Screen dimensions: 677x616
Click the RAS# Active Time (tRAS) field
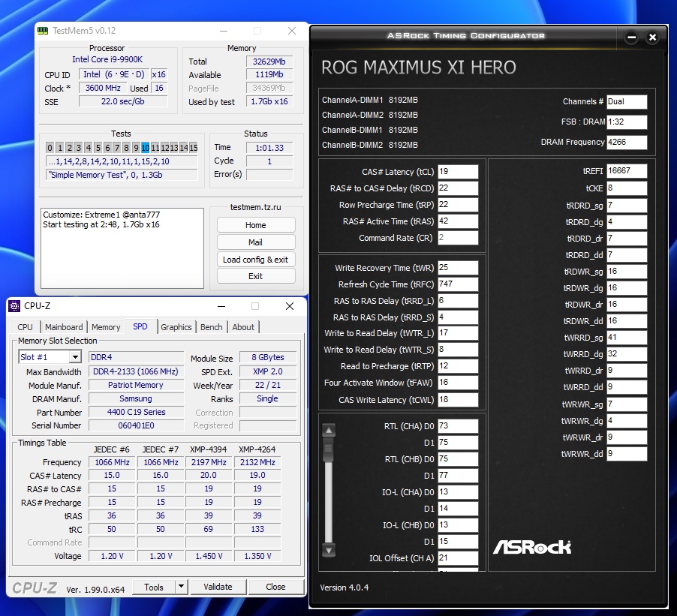click(458, 221)
